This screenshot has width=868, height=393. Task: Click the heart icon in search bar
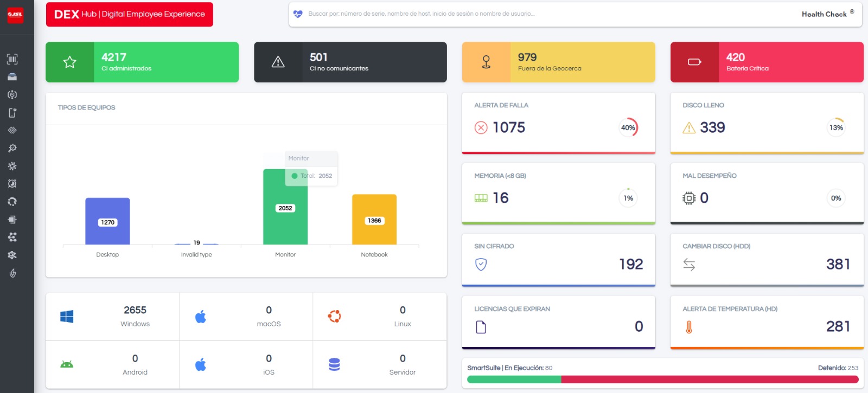pos(298,14)
